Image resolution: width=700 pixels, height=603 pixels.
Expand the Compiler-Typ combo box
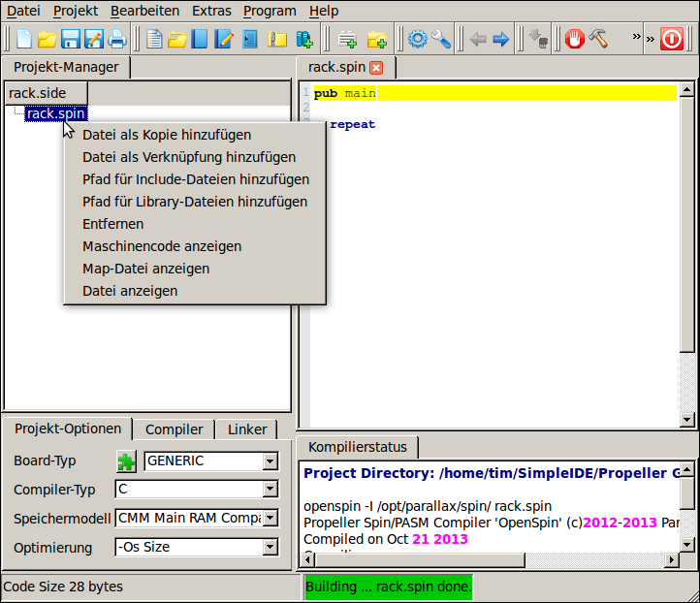[x=270, y=490]
